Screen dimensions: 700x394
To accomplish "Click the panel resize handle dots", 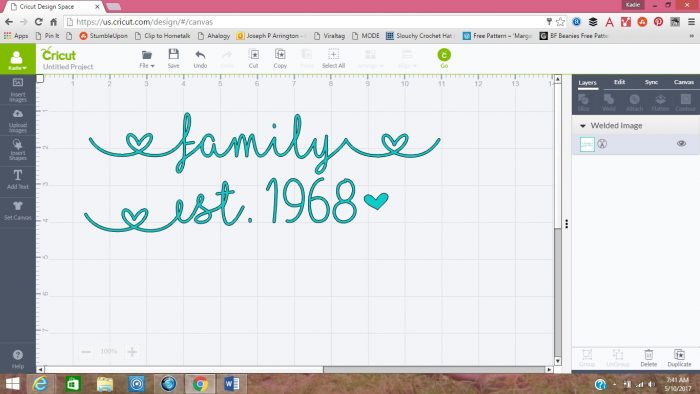I will (x=567, y=224).
